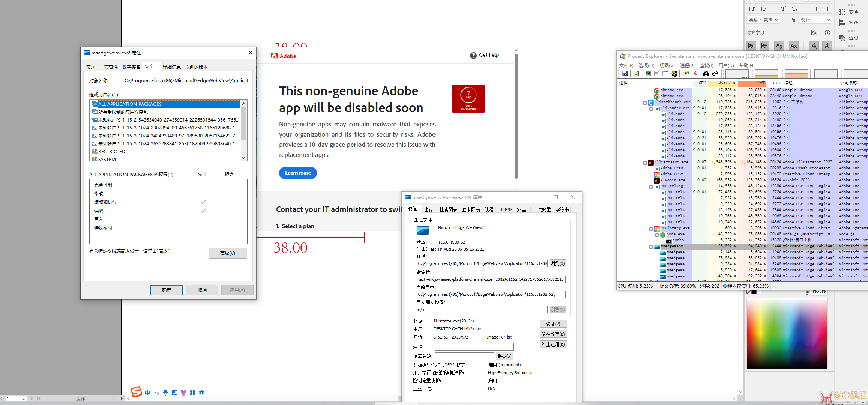The height and width of the screenshot is (405, 868).
Task: Collapse the Illustrator.exe process tree
Action: [x=645, y=163]
